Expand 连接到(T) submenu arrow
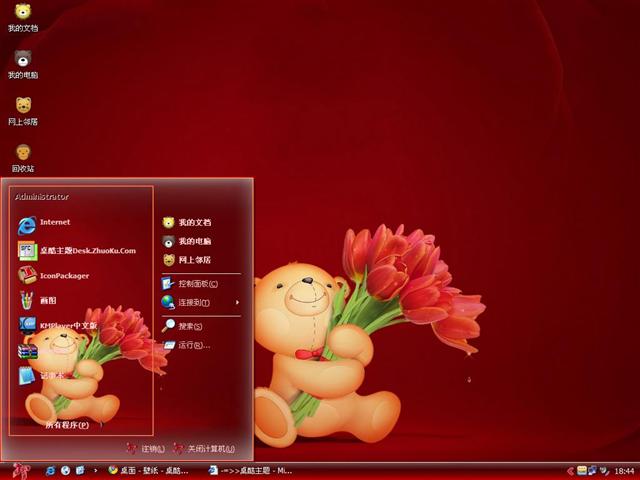 point(237,302)
